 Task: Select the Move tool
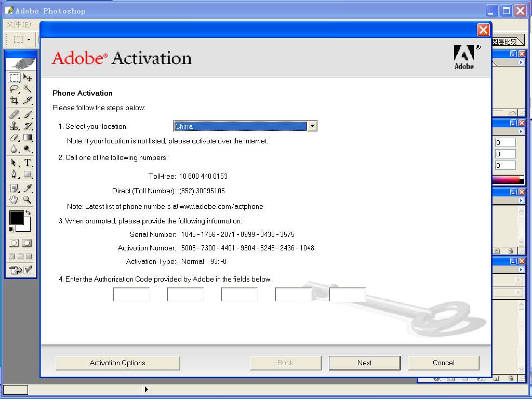pos(28,78)
